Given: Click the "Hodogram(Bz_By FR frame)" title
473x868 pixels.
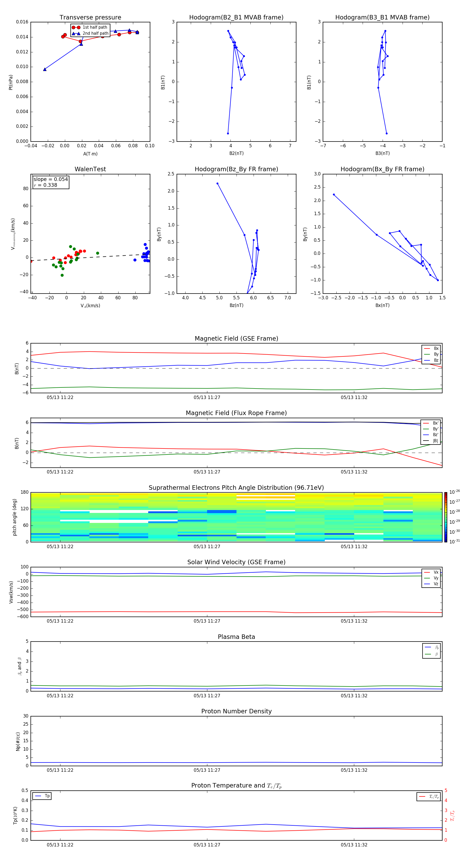Looking at the screenshot, I should [x=236, y=169].
